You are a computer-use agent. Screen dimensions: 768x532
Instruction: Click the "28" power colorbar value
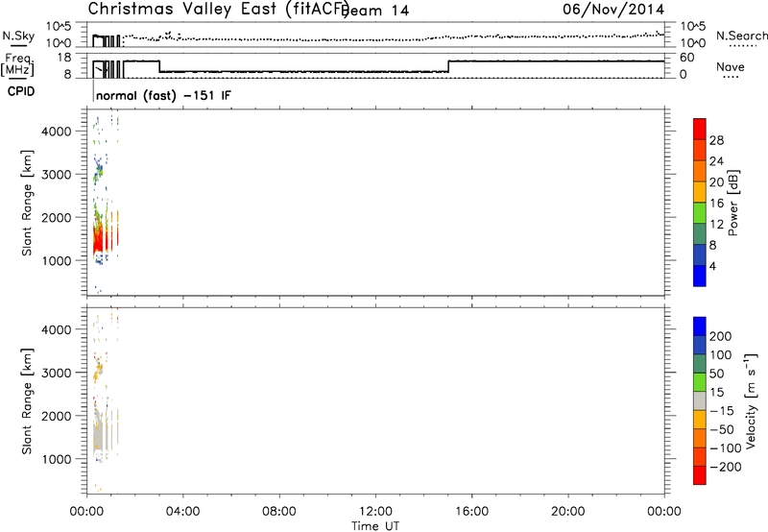click(716, 140)
